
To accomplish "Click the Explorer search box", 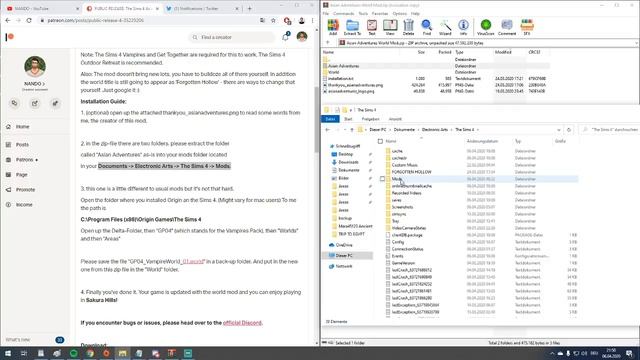I will point(610,130).
